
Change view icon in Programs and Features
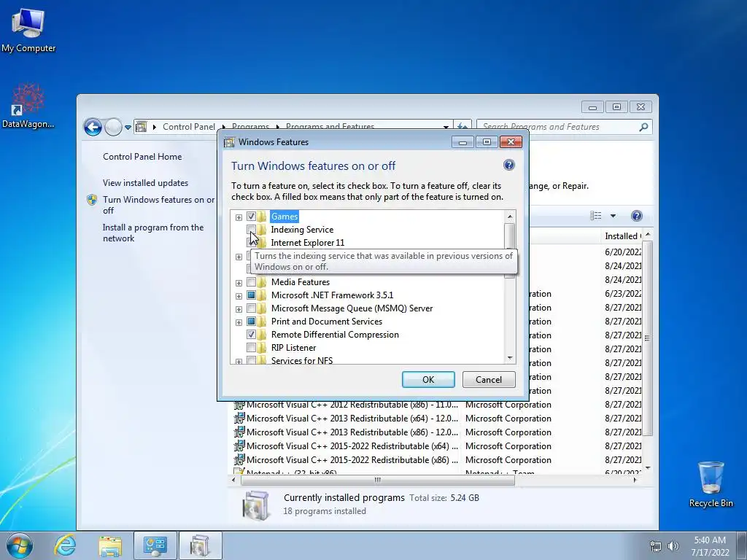(x=595, y=216)
